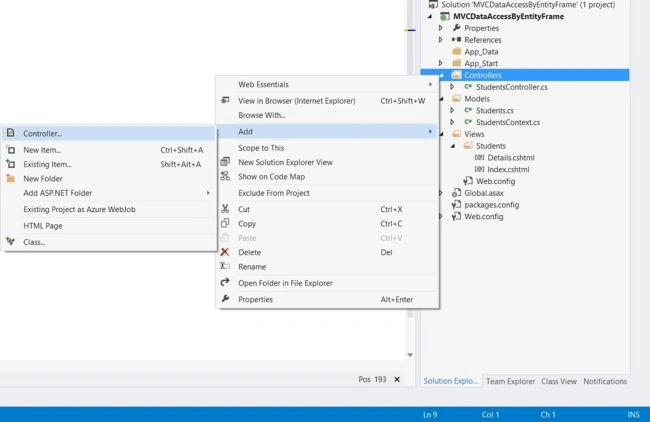The width and height of the screenshot is (650, 422).
Task: Choose Controller... from the Add submenu
Action: pos(109,133)
